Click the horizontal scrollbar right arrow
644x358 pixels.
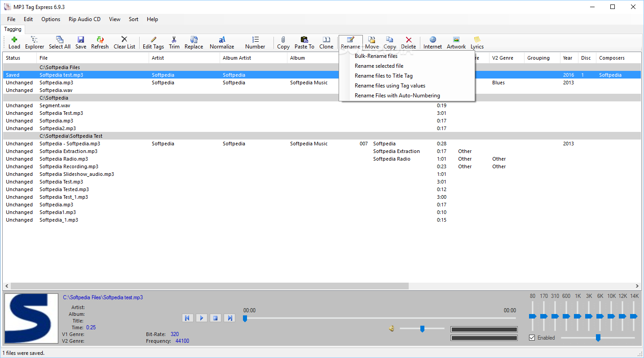coord(637,286)
